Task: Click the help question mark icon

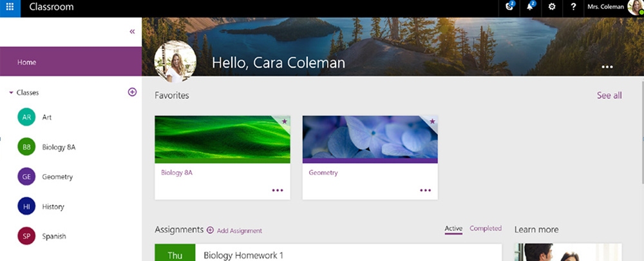Action: [573, 7]
